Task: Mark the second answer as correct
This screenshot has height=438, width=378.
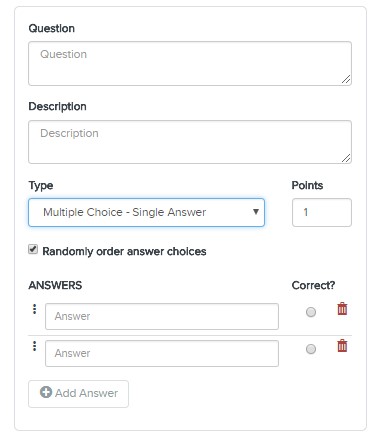Action: click(311, 349)
